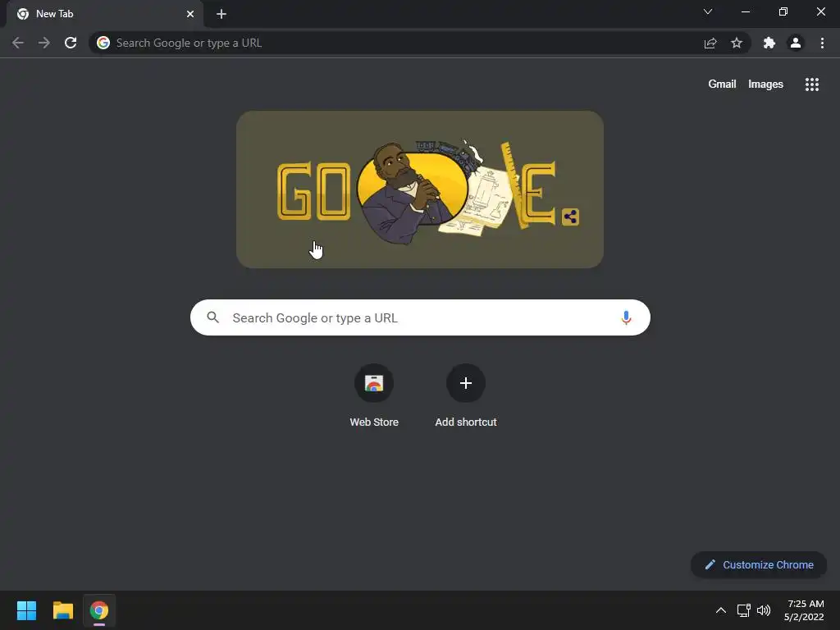Open Gmail link

(722, 84)
